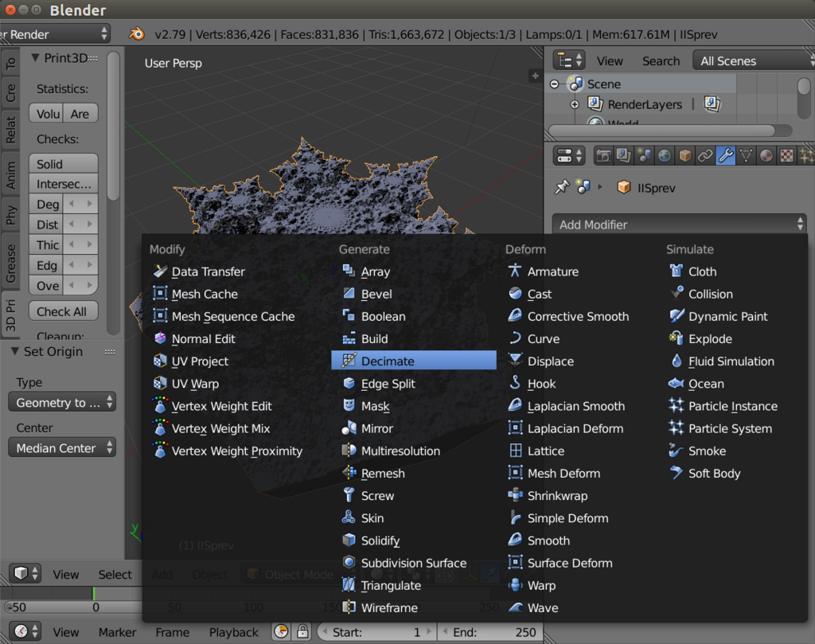
Task: Open the Texture checker tab
Action: pos(787,155)
